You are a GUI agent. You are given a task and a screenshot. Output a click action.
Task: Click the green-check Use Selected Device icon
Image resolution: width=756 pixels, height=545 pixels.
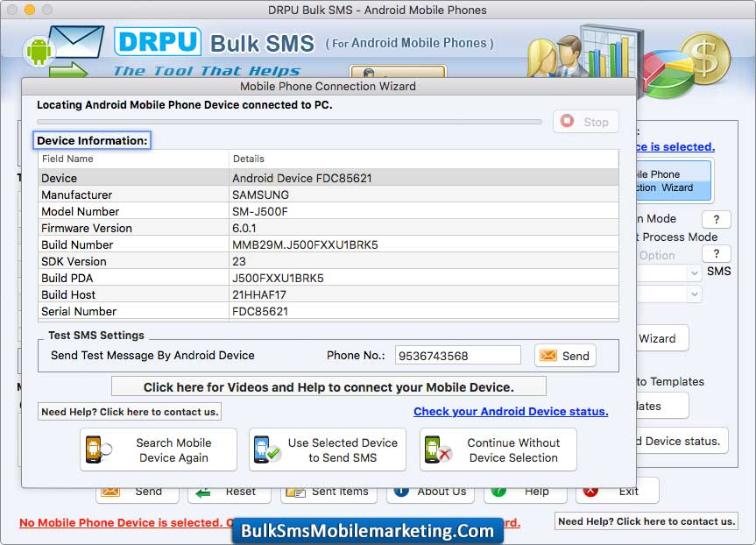pyautogui.click(x=266, y=449)
